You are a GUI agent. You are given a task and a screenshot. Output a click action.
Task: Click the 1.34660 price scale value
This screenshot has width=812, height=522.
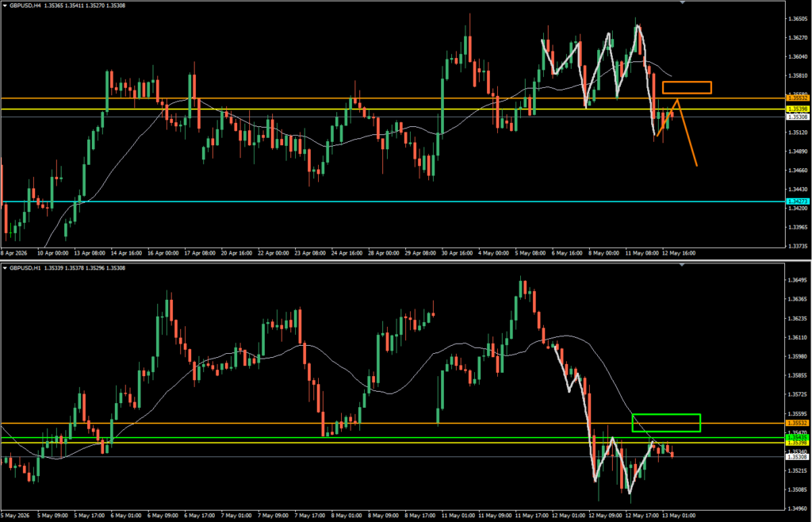798,171
